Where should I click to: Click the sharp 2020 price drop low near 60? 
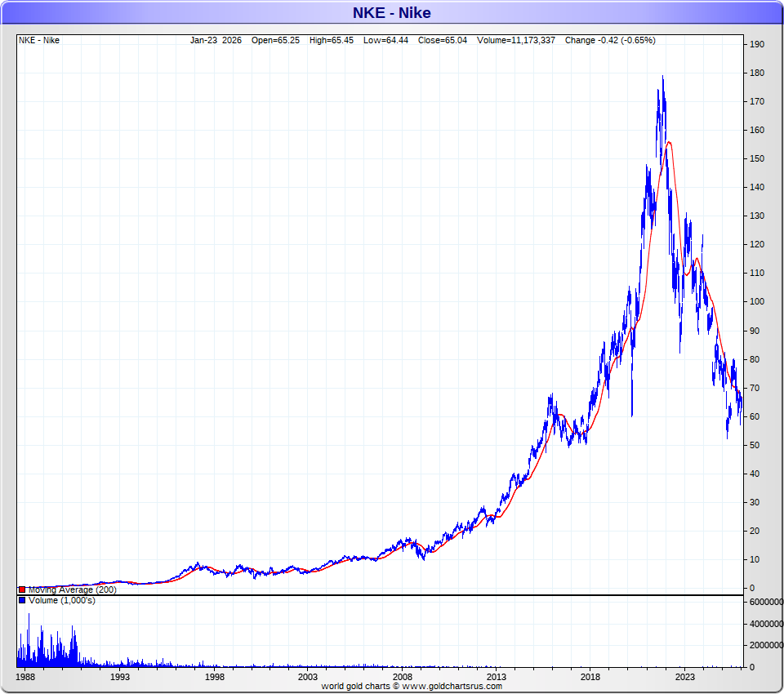point(632,414)
